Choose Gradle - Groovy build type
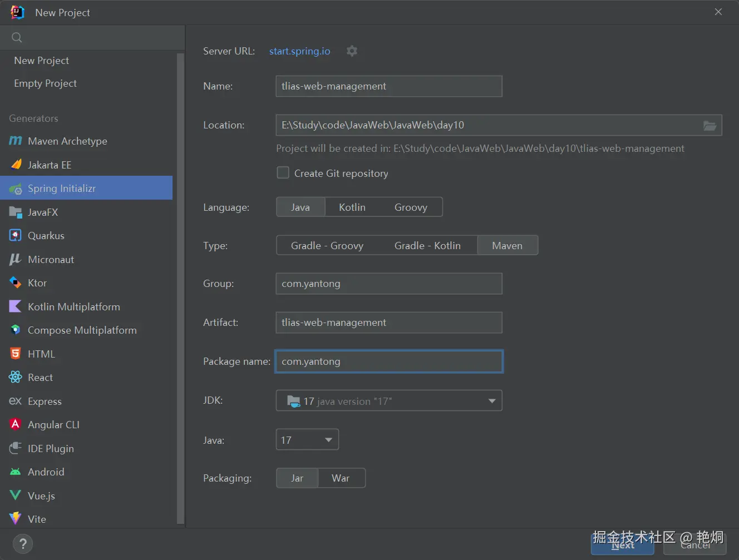 (x=327, y=246)
